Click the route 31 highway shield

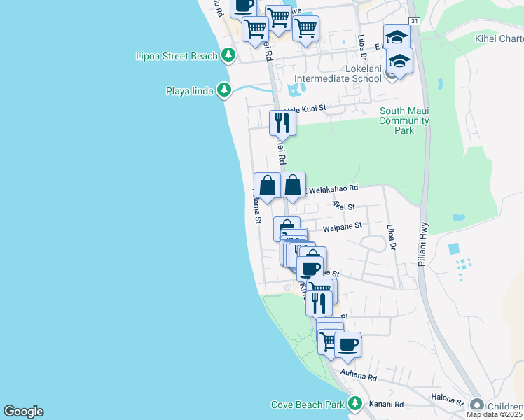click(415, 21)
